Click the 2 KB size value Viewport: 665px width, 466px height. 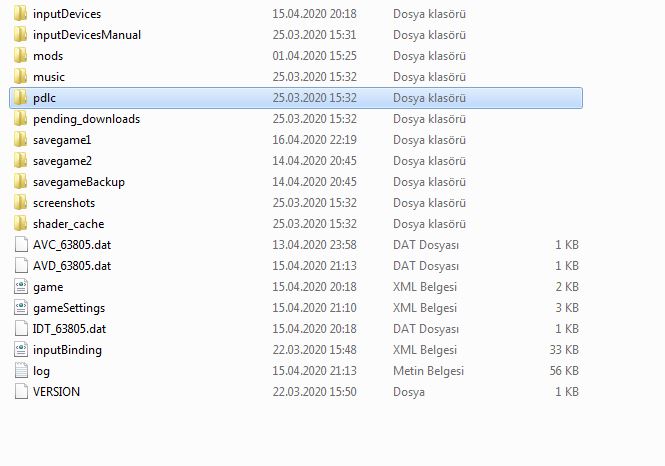click(x=567, y=287)
